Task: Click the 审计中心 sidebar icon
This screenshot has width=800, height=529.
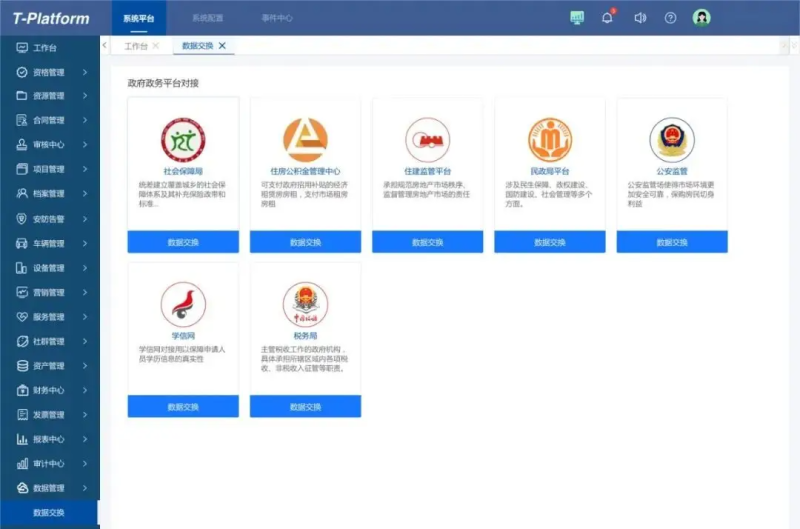Action: [x=22, y=464]
